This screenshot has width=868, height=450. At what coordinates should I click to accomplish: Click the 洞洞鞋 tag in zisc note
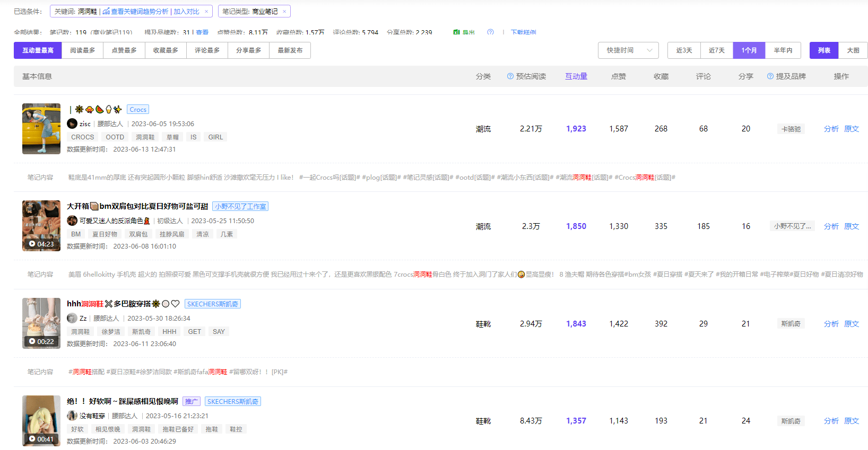click(145, 137)
